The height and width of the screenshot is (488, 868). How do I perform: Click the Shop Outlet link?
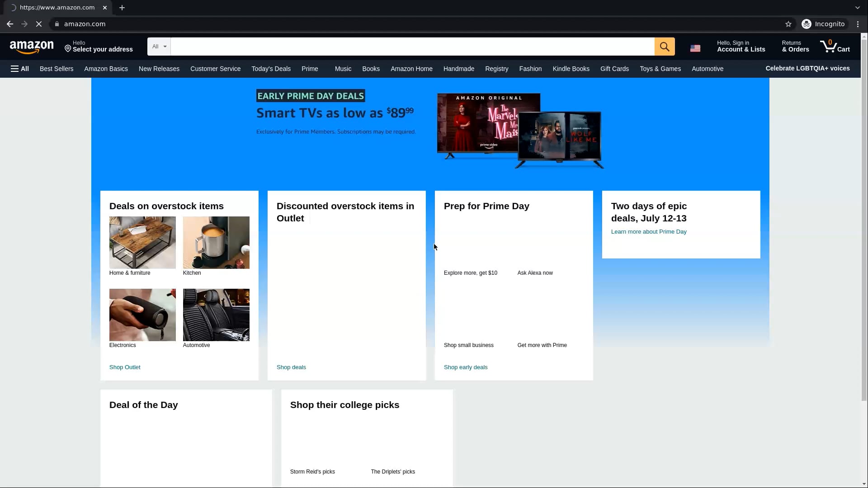(x=125, y=367)
